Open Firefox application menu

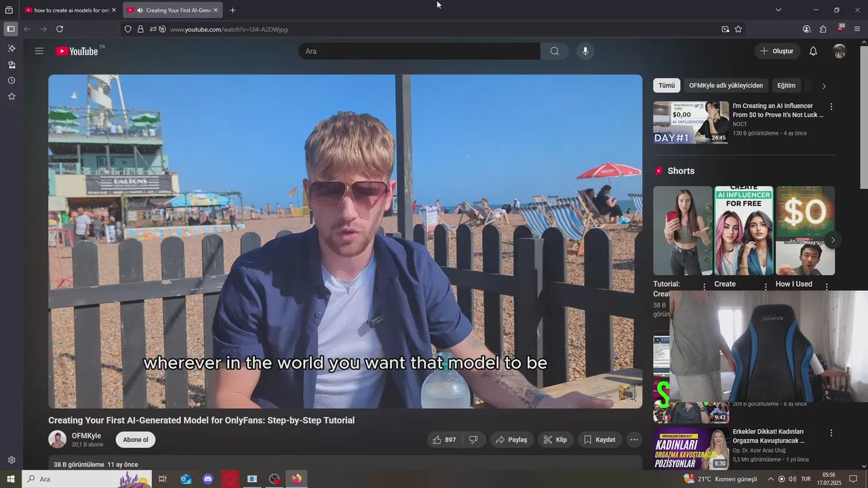point(857,29)
